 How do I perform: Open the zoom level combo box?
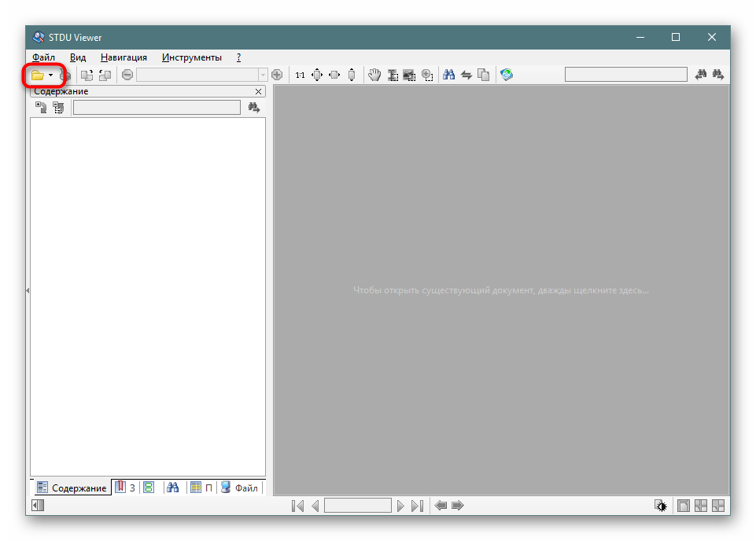pyautogui.click(x=263, y=75)
